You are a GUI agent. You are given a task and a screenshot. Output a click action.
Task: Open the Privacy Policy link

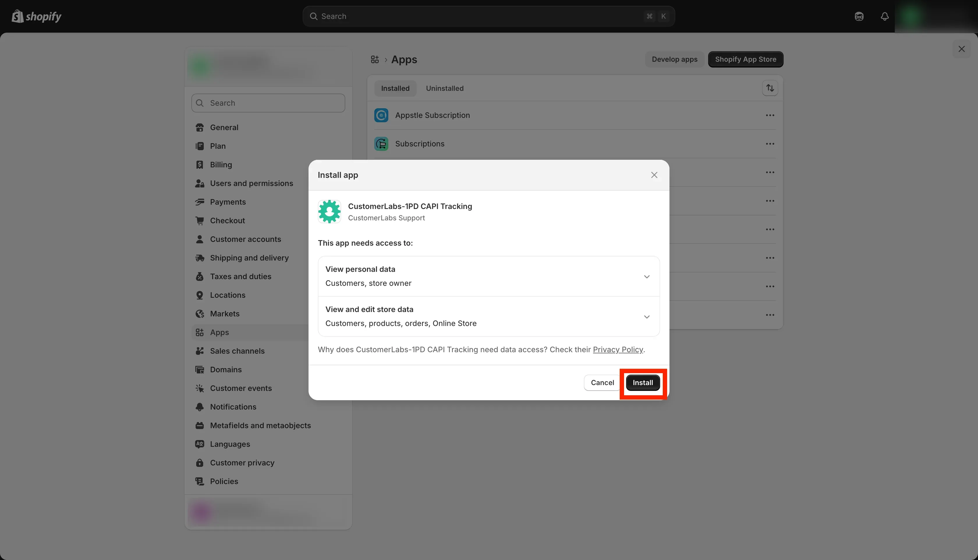coord(618,350)
